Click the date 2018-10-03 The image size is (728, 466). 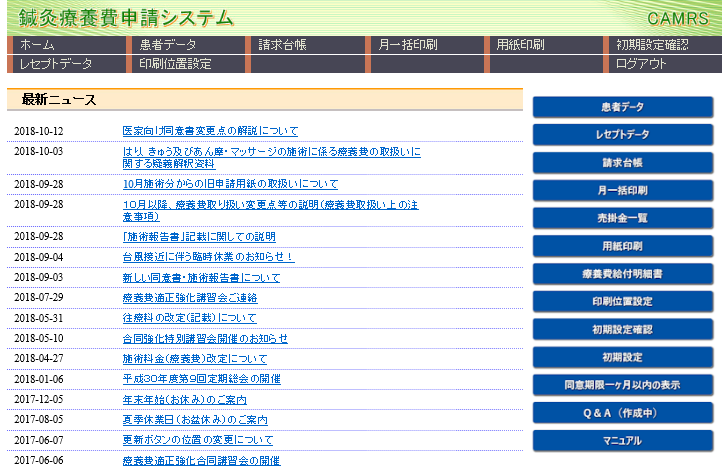click(x=39, y=151)
